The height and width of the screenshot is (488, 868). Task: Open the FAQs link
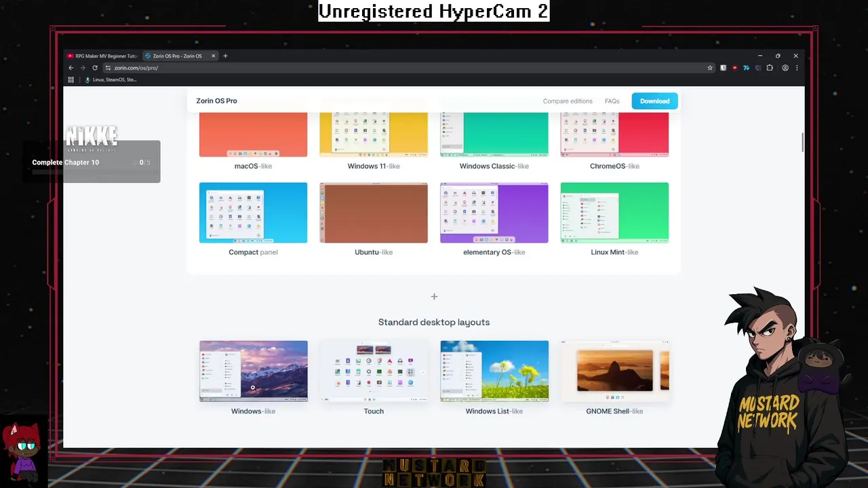click(x=612, y=101)
